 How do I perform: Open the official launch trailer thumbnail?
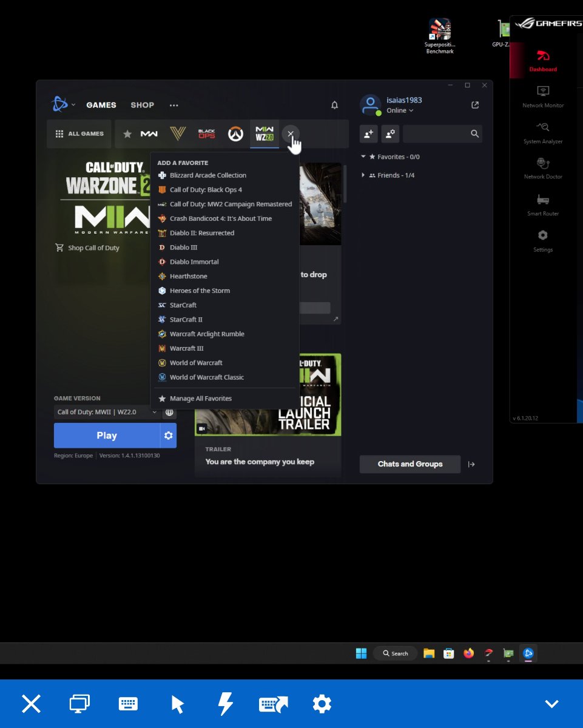(268, 395)
